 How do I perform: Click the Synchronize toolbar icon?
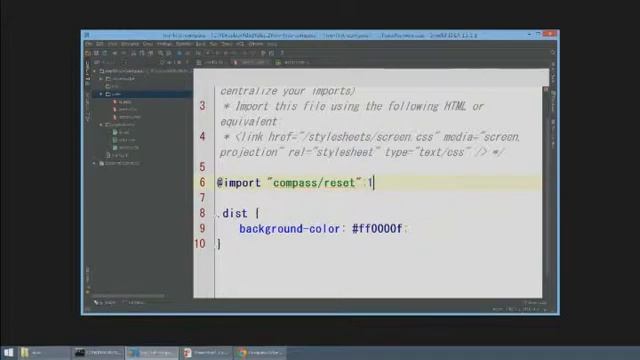[x=105, y=53]
